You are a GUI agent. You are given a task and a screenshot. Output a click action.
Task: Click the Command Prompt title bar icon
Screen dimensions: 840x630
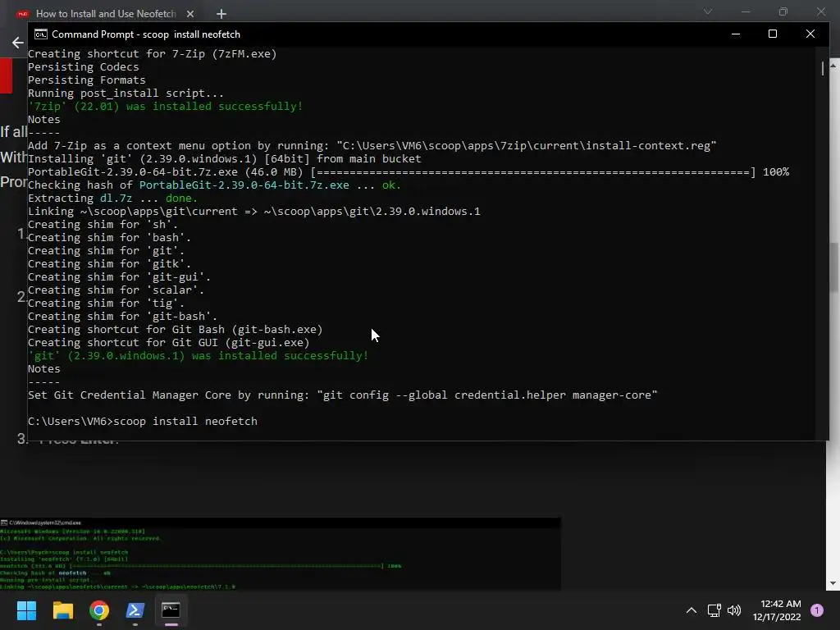tap(41, 34)
